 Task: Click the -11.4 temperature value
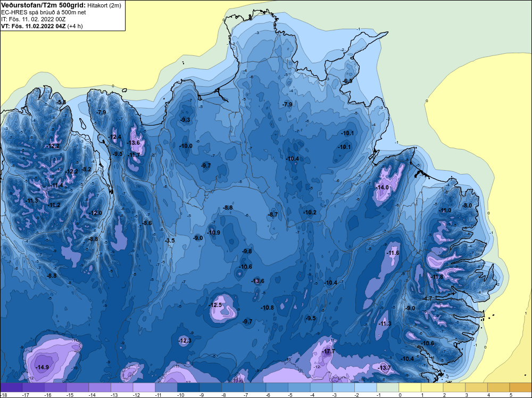tap(57, 185)
